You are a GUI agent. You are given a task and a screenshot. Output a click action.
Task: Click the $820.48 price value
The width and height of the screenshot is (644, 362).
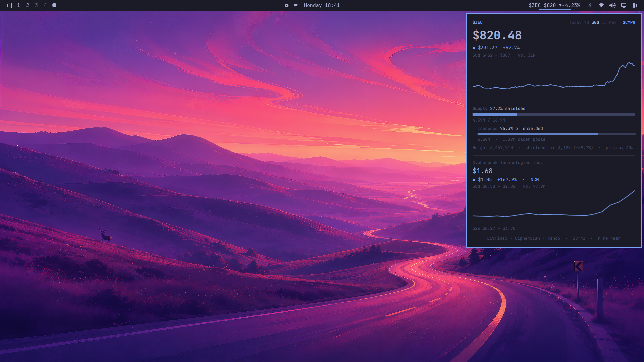(x=497, y=35)
